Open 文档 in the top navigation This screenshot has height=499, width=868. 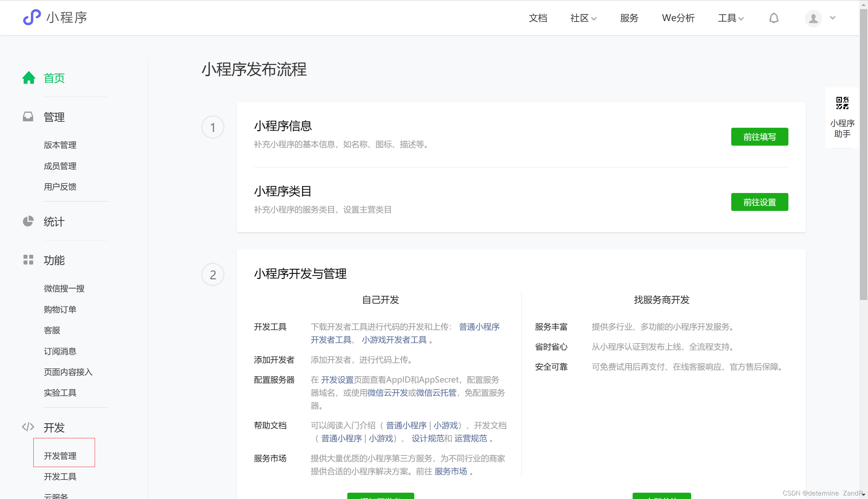click(538, 18)
